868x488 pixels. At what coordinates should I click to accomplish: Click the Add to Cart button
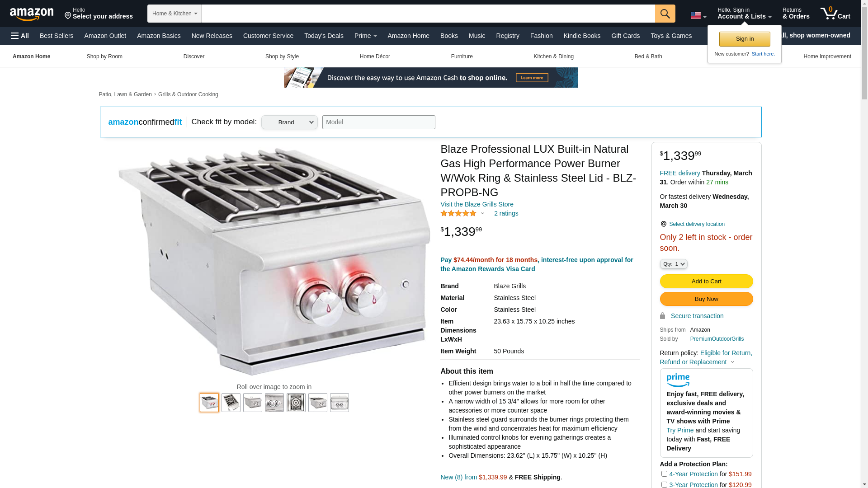click(x=706, y=282)
